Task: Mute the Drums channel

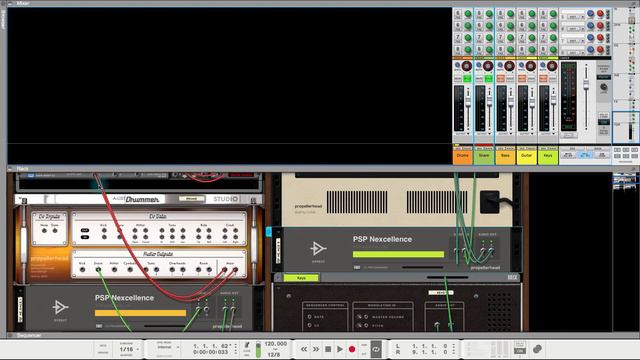Action: pyautogui.click(x=458, y=78)
